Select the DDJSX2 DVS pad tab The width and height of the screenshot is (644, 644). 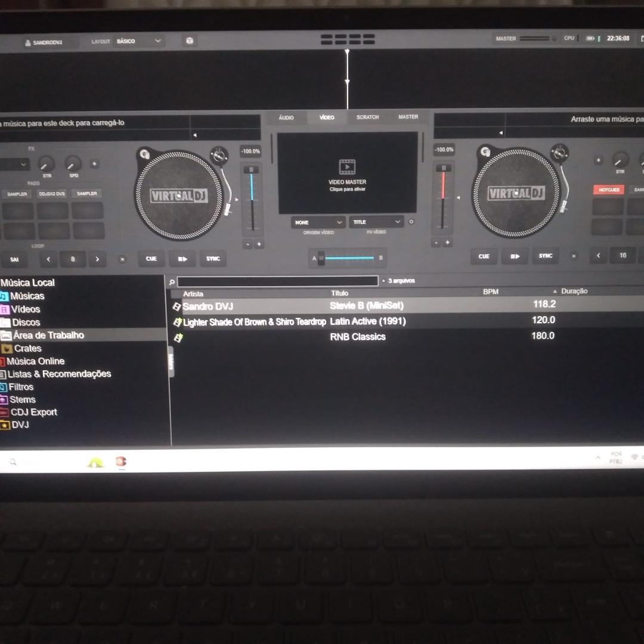(52, 194)
